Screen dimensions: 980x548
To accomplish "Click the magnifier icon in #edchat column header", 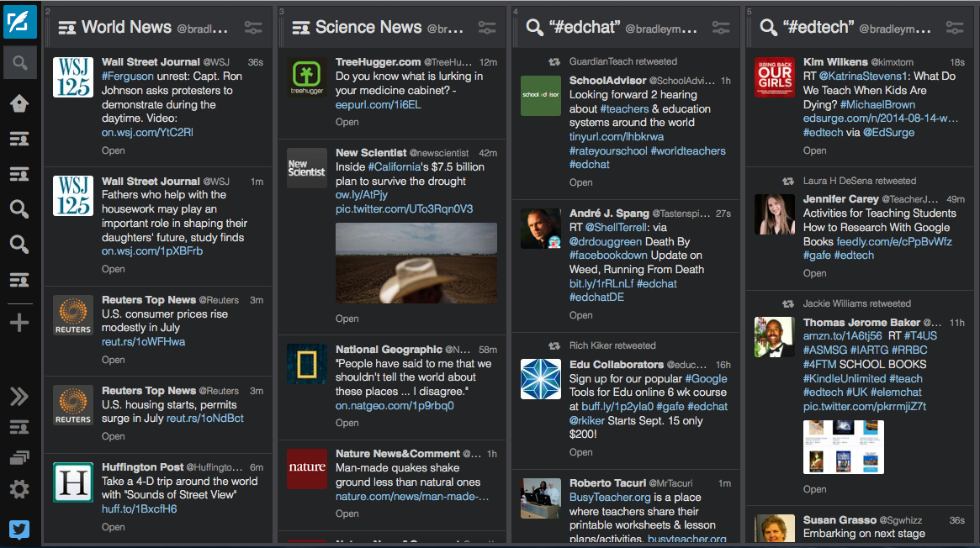I will 534,28.
